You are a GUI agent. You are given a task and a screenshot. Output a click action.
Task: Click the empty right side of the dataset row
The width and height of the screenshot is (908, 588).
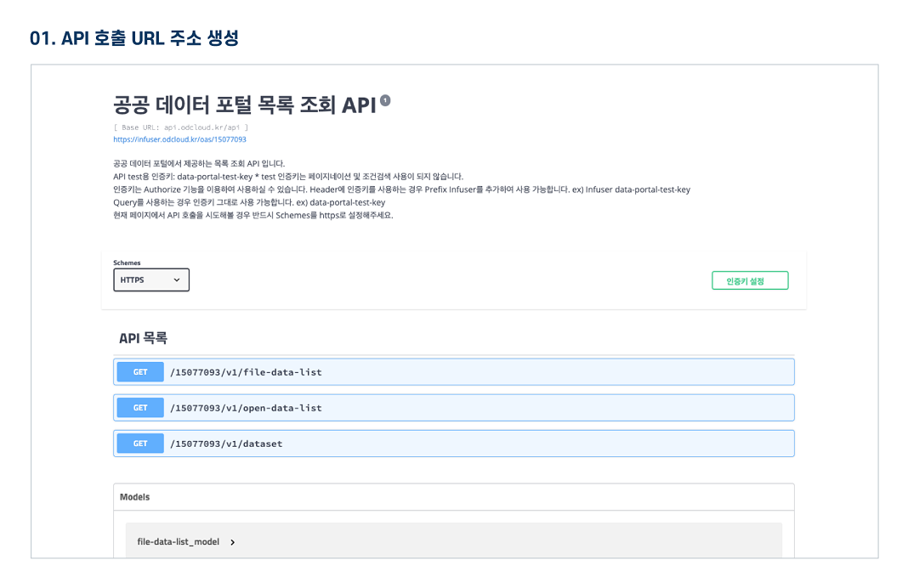595,444
